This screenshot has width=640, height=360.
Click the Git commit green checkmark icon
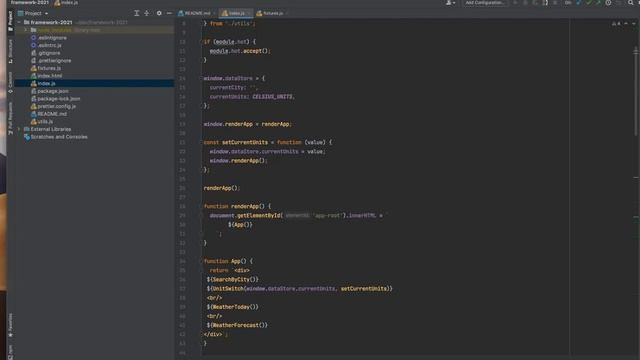pos(589,2)
